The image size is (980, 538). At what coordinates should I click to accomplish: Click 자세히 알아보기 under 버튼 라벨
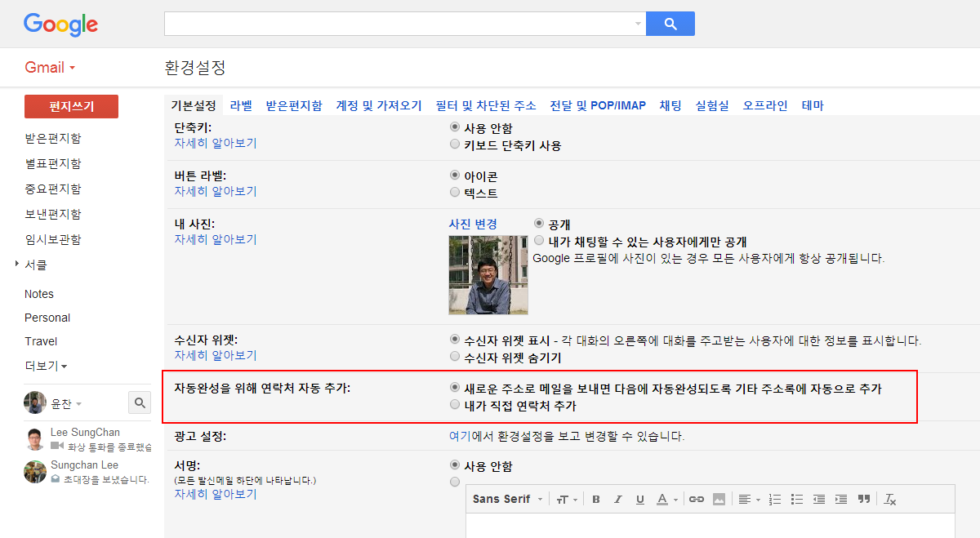click(216, 191)
